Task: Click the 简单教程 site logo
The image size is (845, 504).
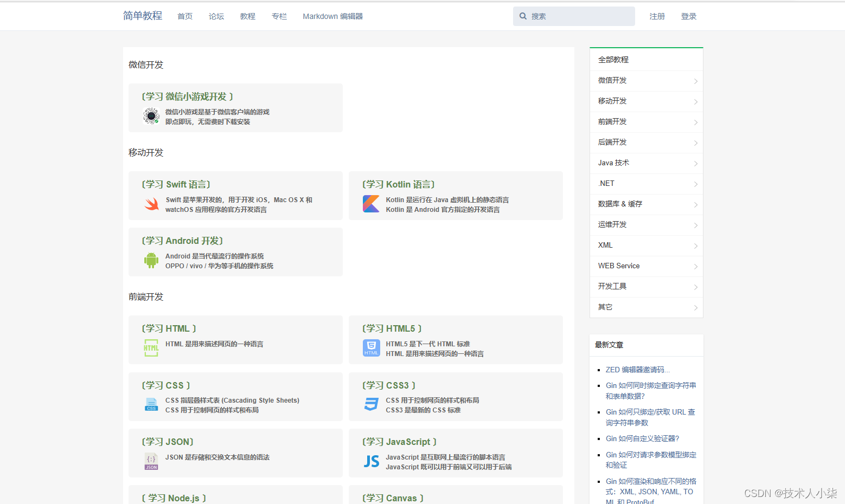Action: point(143,16)
